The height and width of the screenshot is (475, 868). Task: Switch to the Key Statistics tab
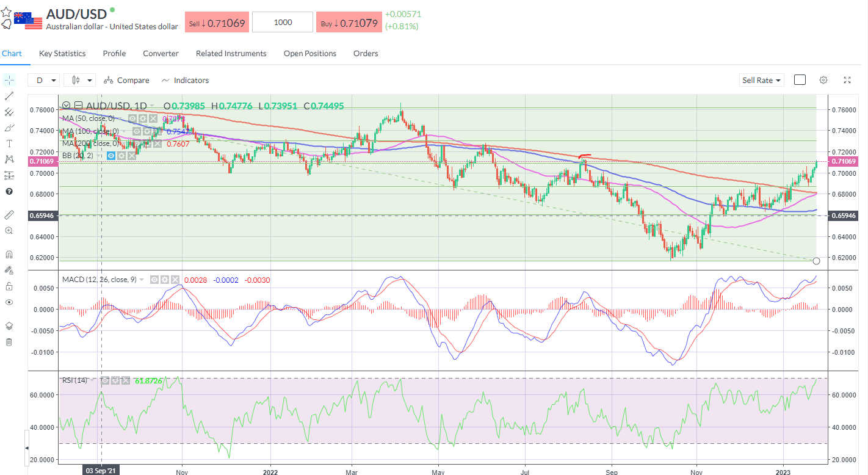point(62,54)
